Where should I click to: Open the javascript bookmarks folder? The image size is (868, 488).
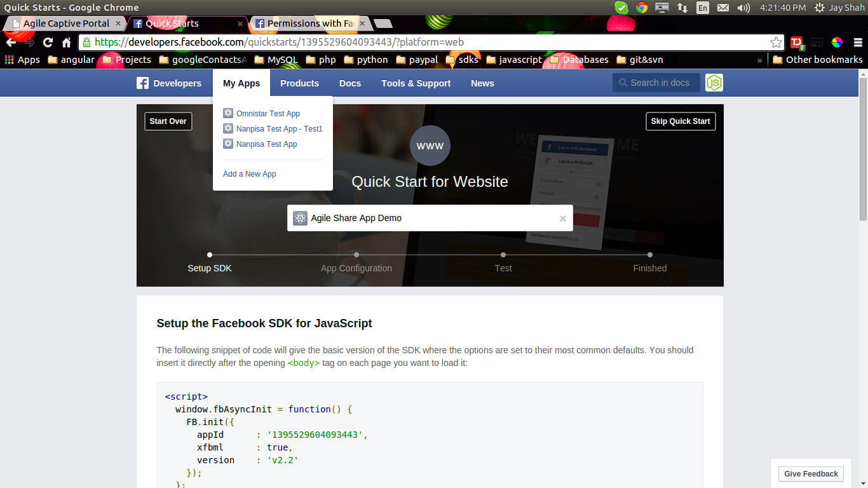(x=513, y=60)
